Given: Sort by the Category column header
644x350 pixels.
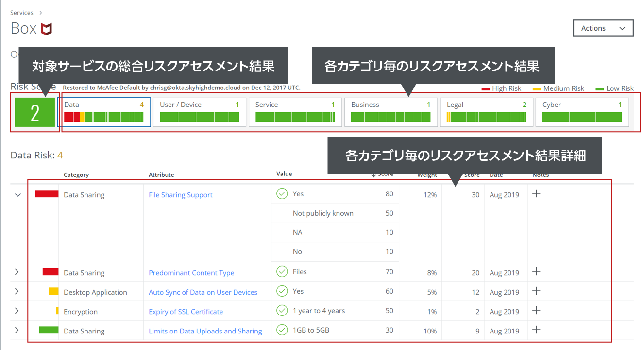Looking at the screenshot, I should tap(76, 175).
